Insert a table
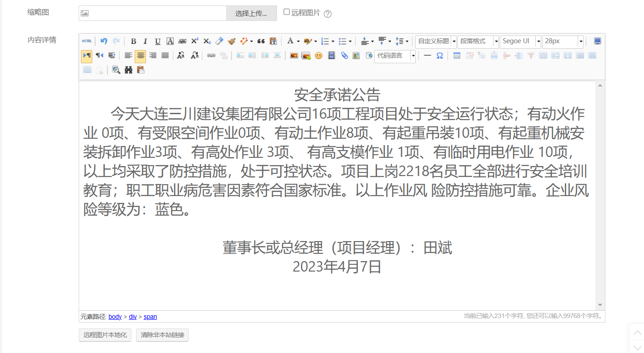Image resolution: width=644 pixels, height=353 pixels. click(457, 55)
